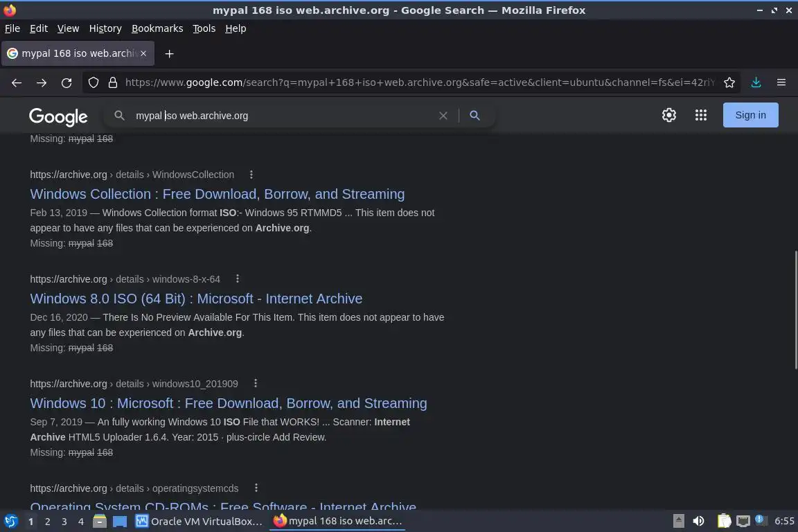The width and height of the screenshot is (798, 532).
Task: Open the Firefox downloads panel
Action: coord(756,82)
